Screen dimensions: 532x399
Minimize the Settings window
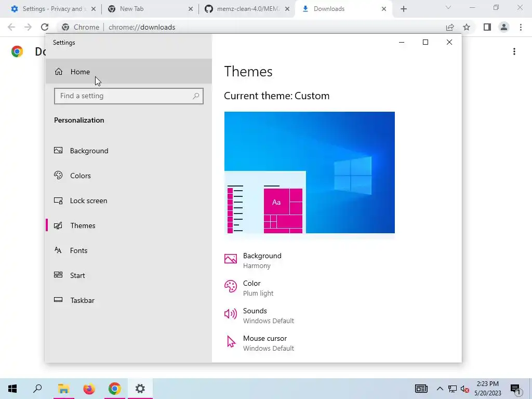click(x=402, y=42)
